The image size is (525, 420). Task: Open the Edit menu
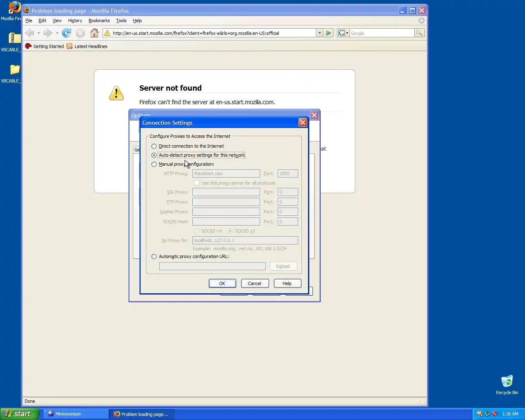(42, 21)
